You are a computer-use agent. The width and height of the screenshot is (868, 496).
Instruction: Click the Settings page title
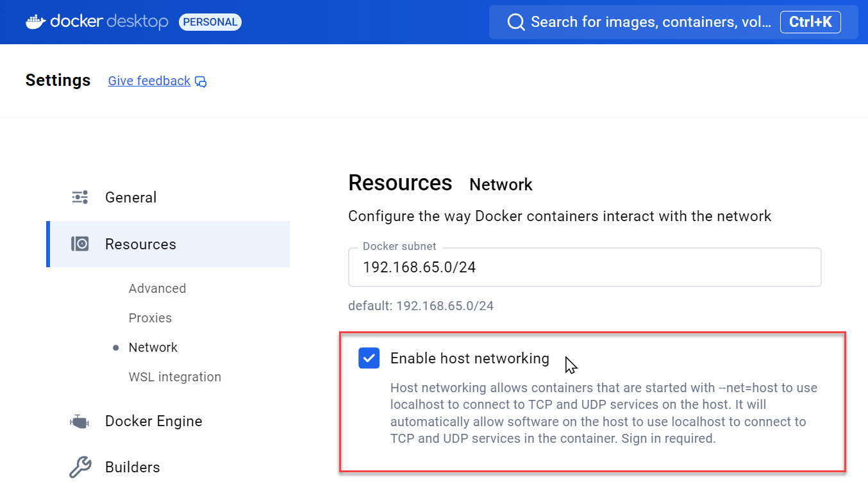coord(58,80)
